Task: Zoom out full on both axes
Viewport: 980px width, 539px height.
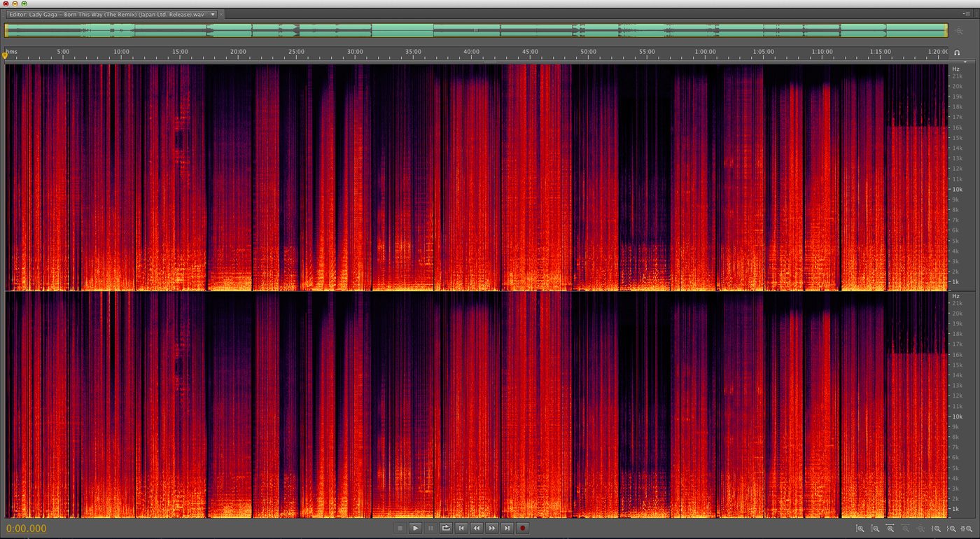Action: point(921,528)
